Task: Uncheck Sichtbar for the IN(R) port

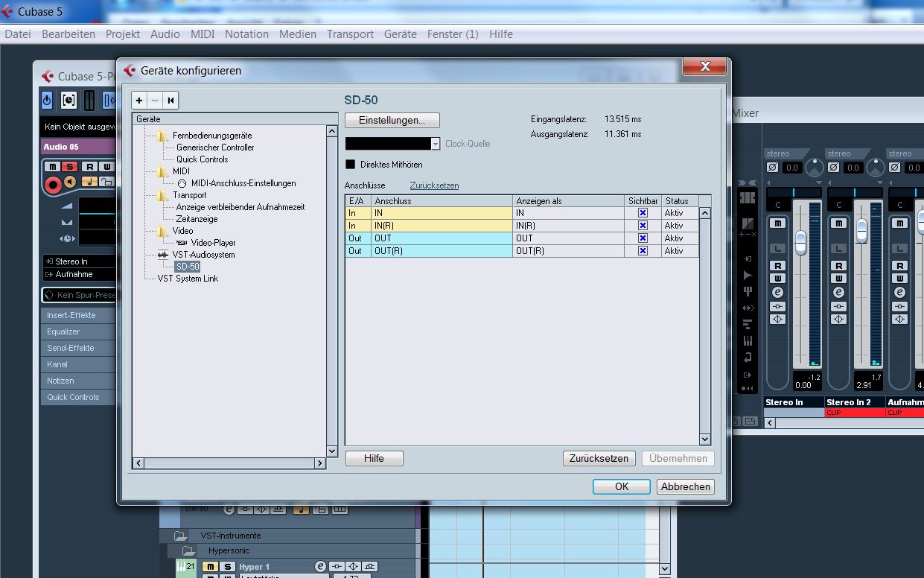Action: coord(643,226)
